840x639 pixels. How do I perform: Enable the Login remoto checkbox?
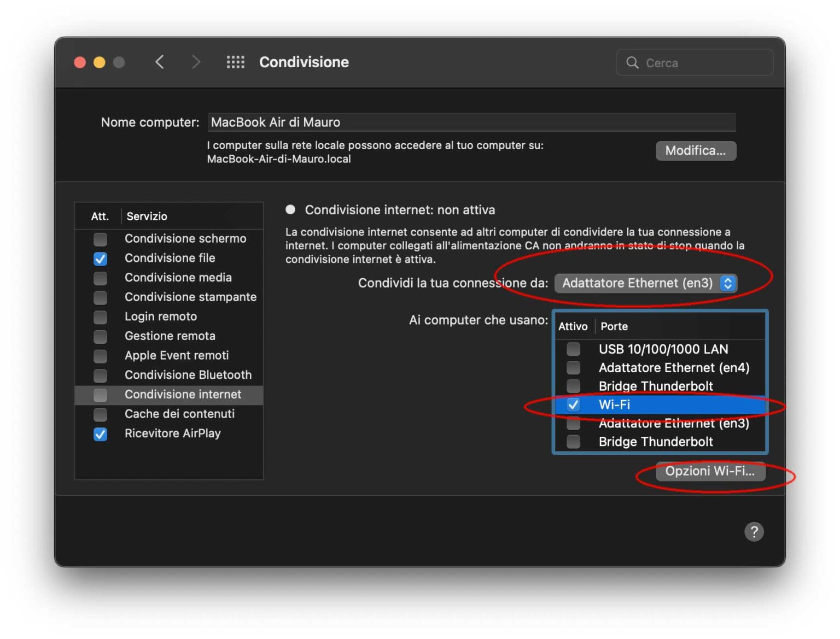tap(100, 317)
